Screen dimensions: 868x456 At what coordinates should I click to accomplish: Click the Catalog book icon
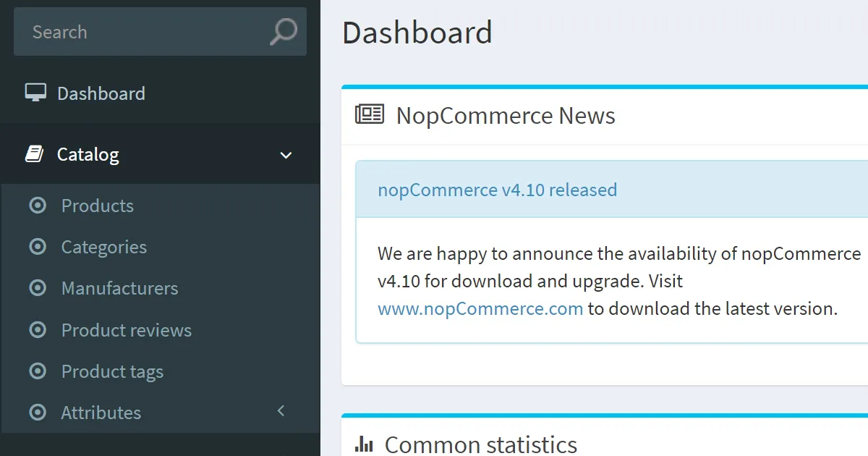(35, 153)
